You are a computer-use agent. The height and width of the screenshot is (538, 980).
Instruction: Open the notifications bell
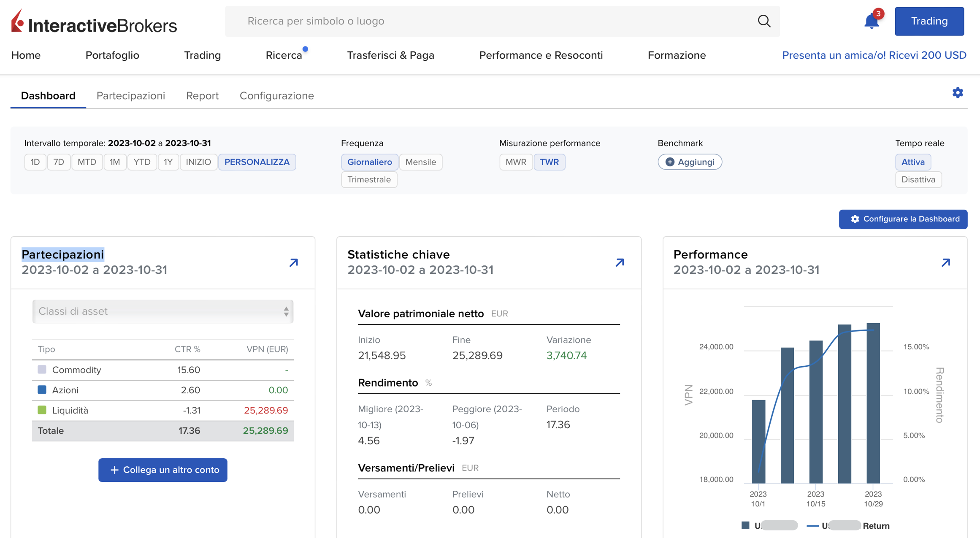[871, 21]
